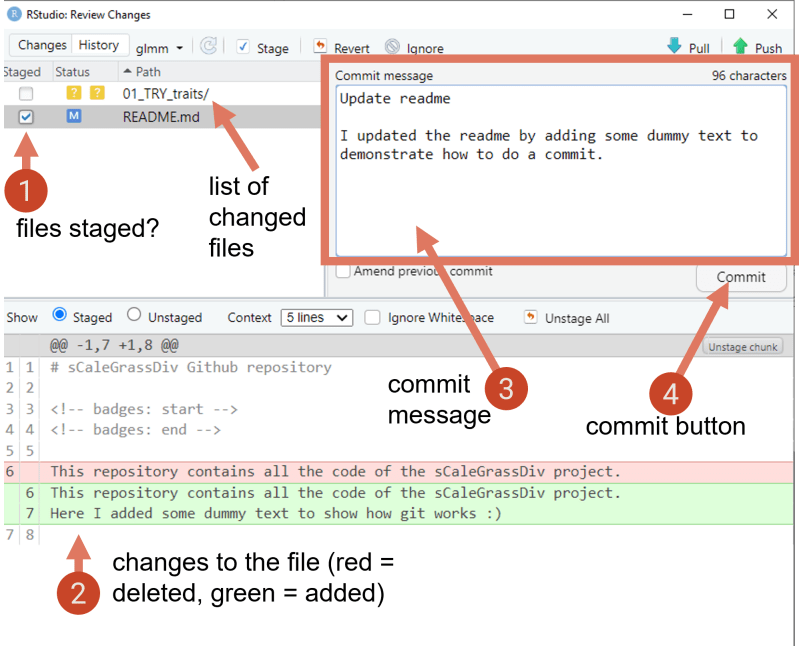Switch to the History tab
799x646 pixels.
pos(99,45)
